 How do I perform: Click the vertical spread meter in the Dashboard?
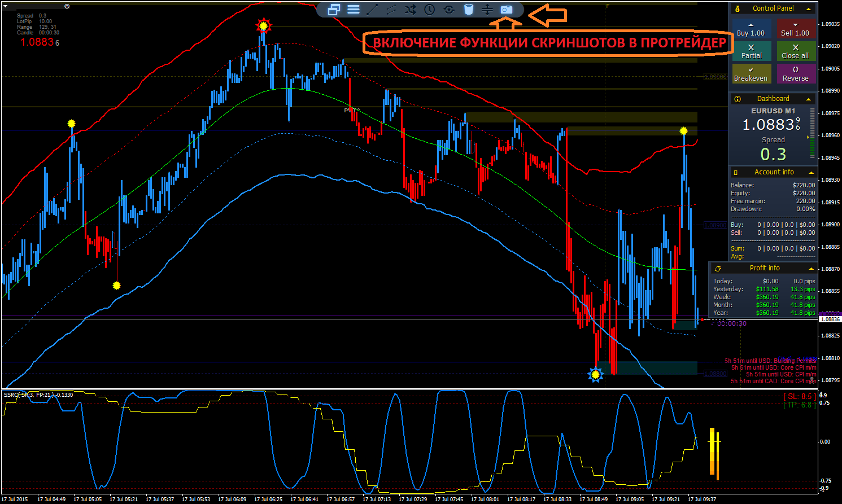(813, 133)
